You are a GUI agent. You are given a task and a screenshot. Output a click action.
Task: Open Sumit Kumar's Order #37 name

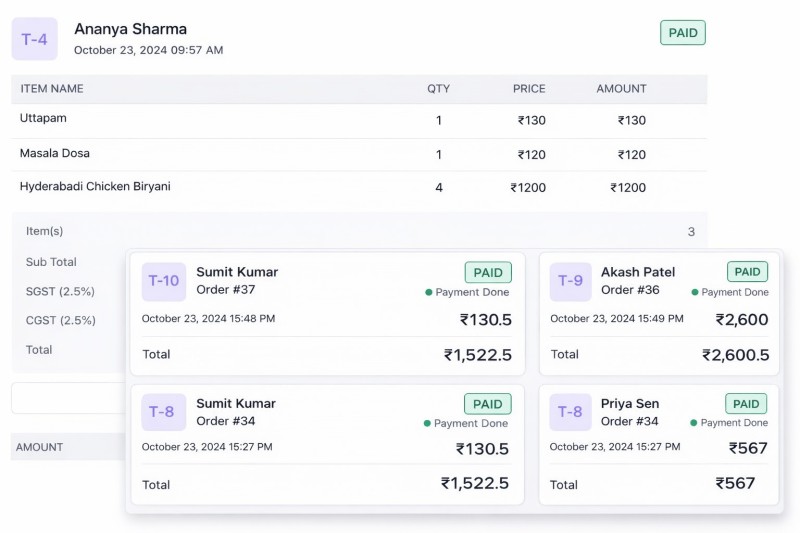[x=237, y=272]
